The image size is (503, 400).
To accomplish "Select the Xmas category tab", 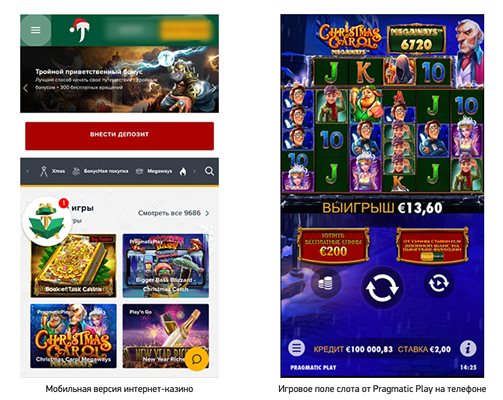I will pyautogui.click(x=52, y=171).
